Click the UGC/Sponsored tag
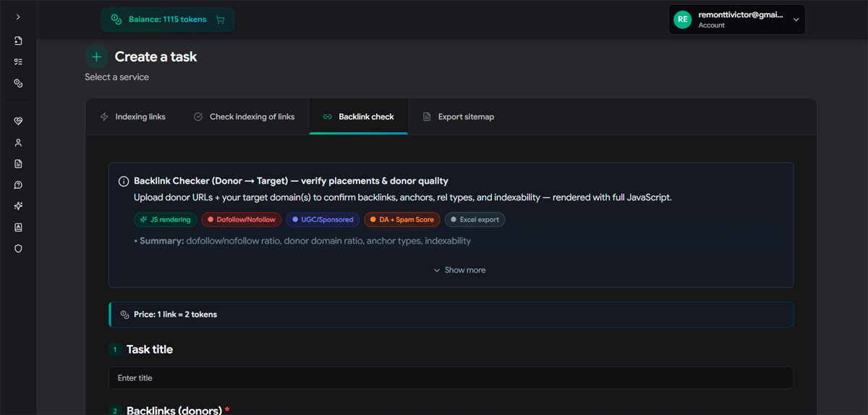Screen dimensions: 868x415 pos(323,220)
